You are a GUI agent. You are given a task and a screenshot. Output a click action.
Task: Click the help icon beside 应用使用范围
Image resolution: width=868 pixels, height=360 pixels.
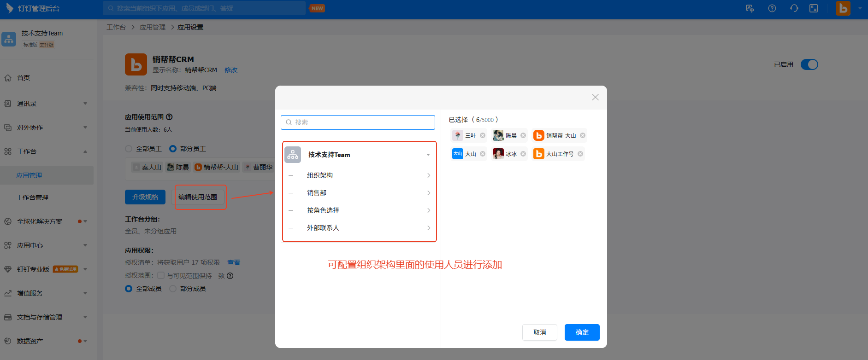[x=169, y=117]
